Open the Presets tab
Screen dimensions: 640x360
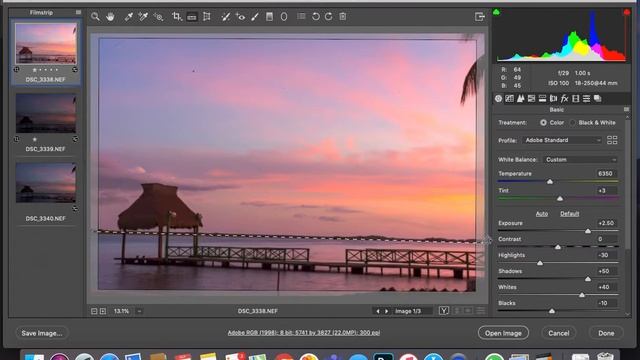click(x=587, y=98)
